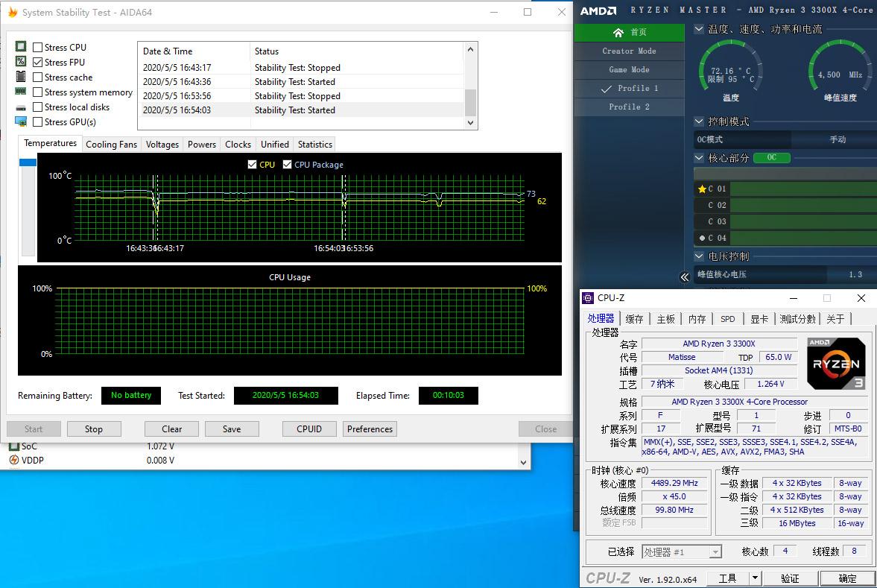Open the 内存 tab in CPU-Z
877x588 pixels.
(697, 319)
